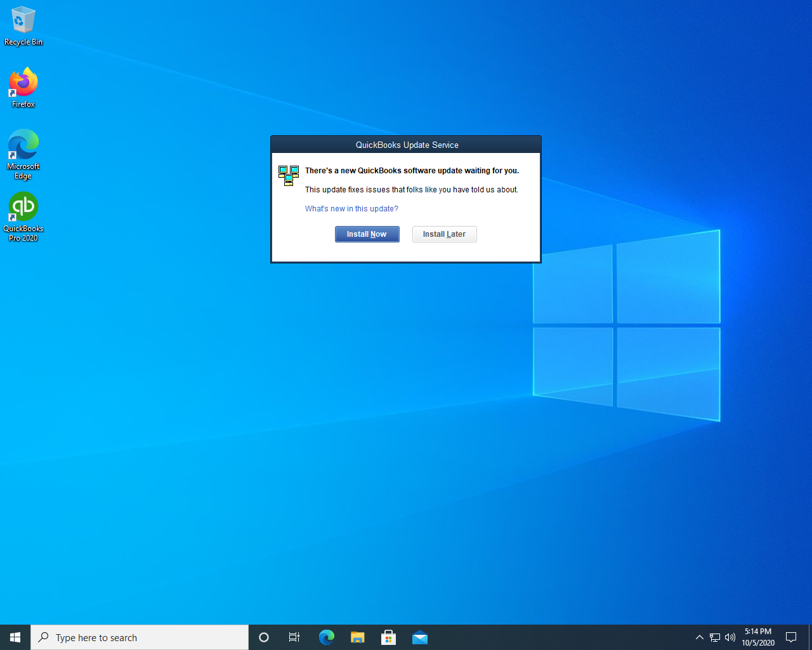Open the What's new in this update link

[351, 208]
